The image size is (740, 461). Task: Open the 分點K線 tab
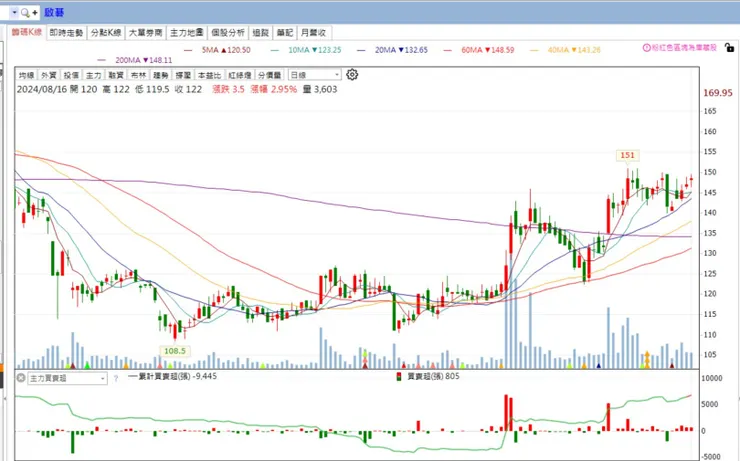coord(106,33)
